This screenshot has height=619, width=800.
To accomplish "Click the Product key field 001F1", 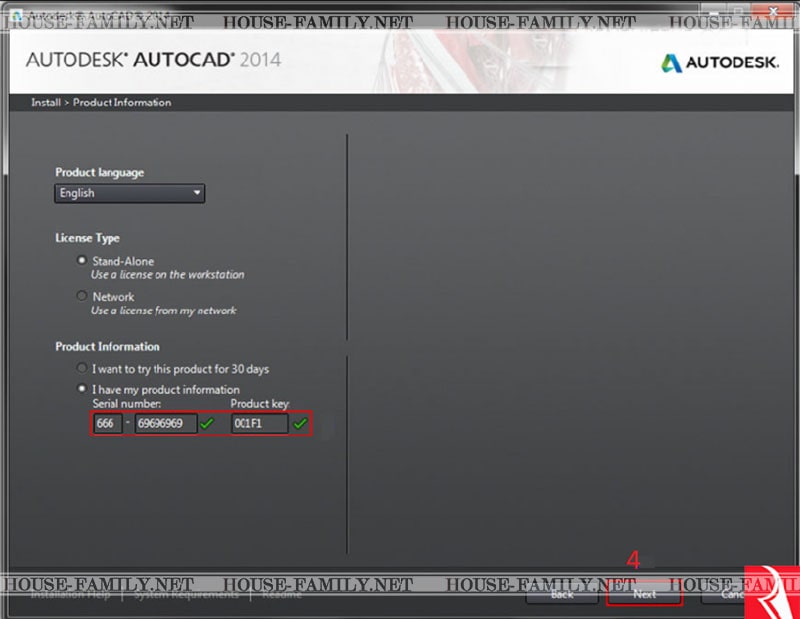I will click(259, 424).
